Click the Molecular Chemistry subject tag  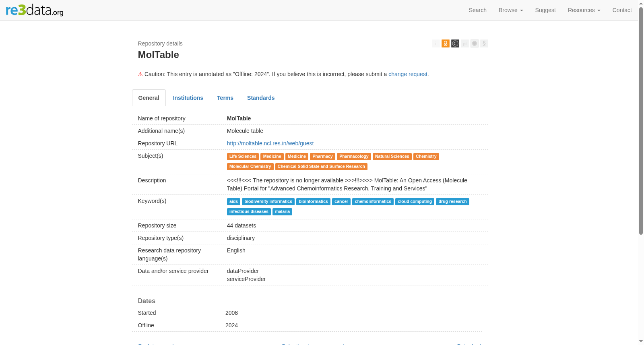[x=250, y=167]
